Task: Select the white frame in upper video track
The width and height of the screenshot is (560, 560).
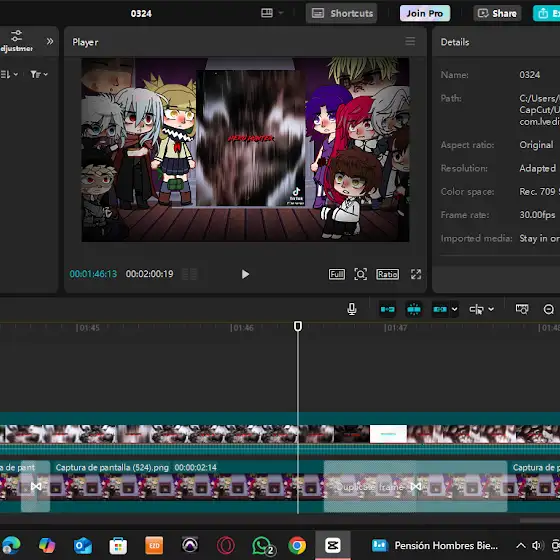Action: 388,434
